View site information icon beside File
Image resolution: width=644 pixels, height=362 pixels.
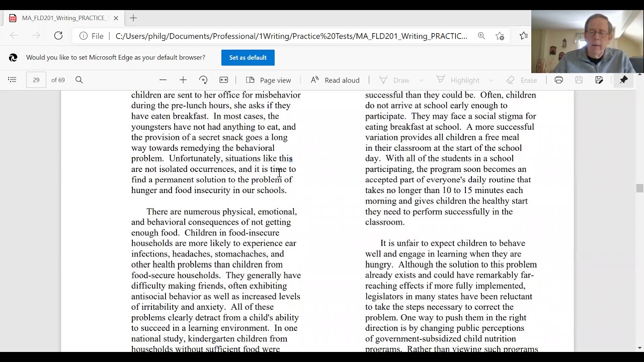pyautogui.click(x=84, y=36)
